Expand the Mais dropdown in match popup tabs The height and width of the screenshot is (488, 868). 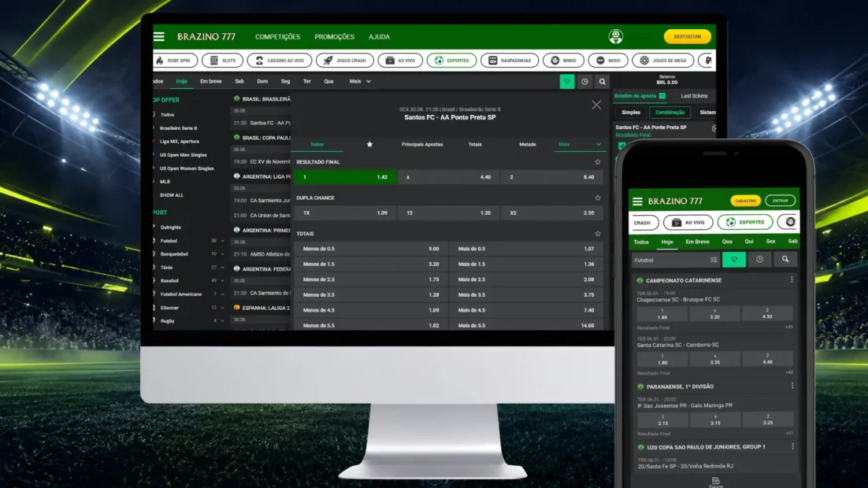[x=580, y=144]
